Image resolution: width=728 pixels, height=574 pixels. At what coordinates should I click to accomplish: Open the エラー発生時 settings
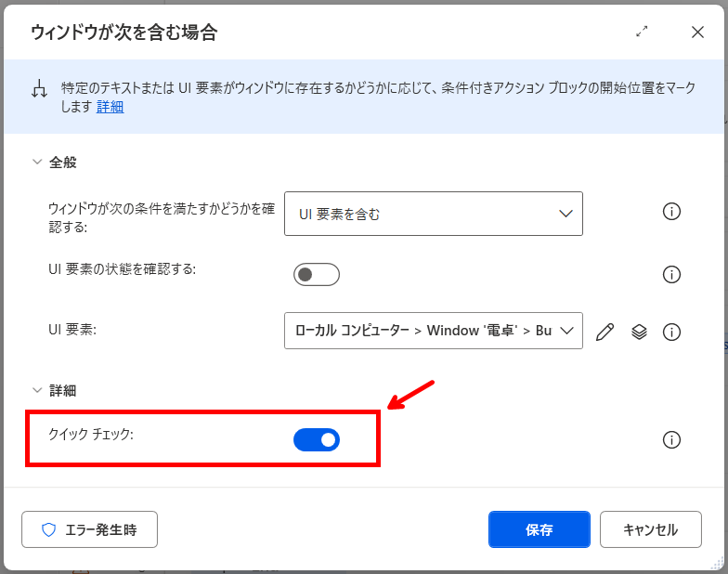click(90, 529)
